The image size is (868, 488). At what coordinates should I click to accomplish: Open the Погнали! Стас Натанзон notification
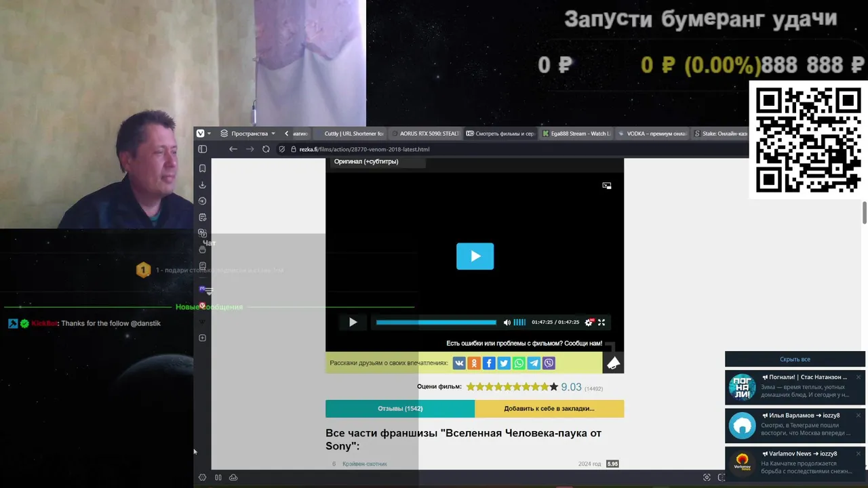795,388
